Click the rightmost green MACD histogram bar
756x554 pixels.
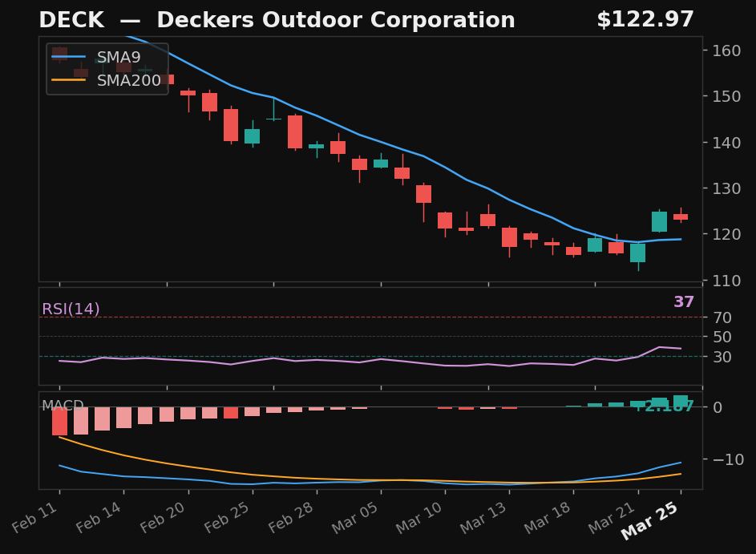pyautogui.click(x=681, y=401)
